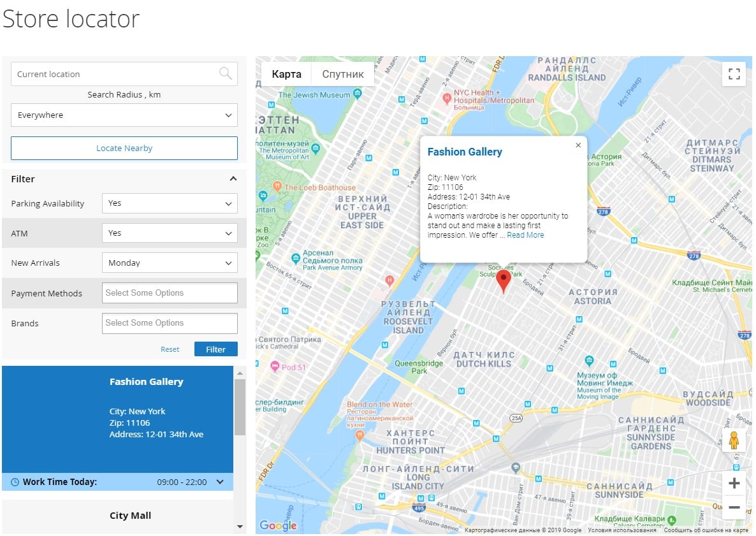Select Fashion Gallery store in list
The image size is (756, 536).
118,419
